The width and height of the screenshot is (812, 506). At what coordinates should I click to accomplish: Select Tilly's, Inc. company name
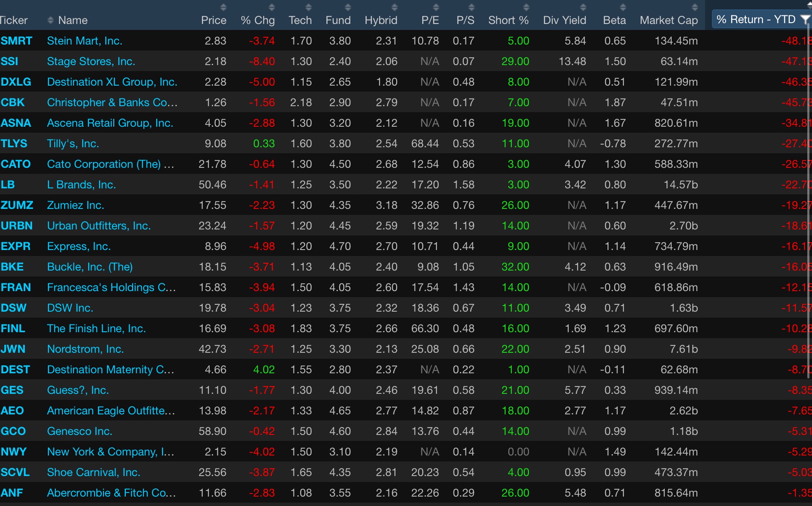click(x=73, y=143)
